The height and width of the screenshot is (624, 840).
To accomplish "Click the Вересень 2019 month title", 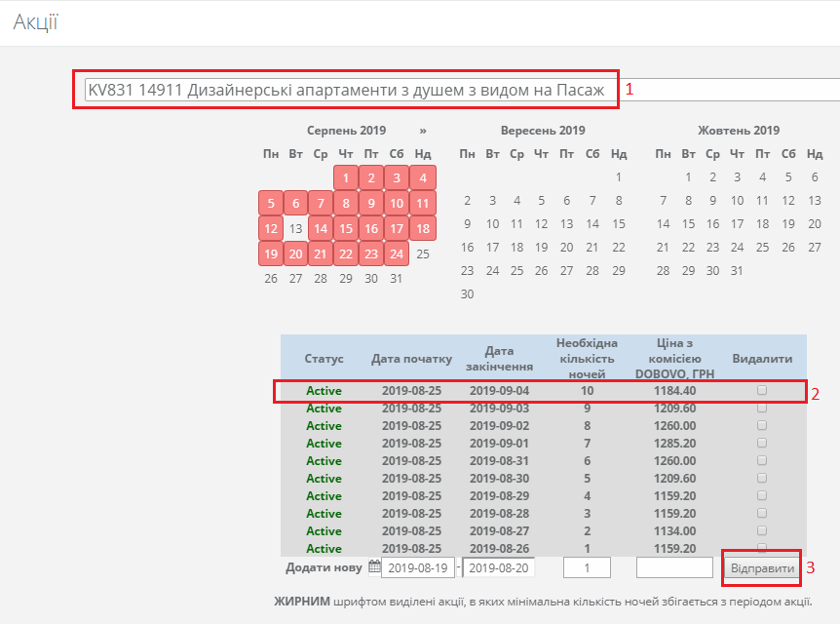I will (x=543, y=131).
